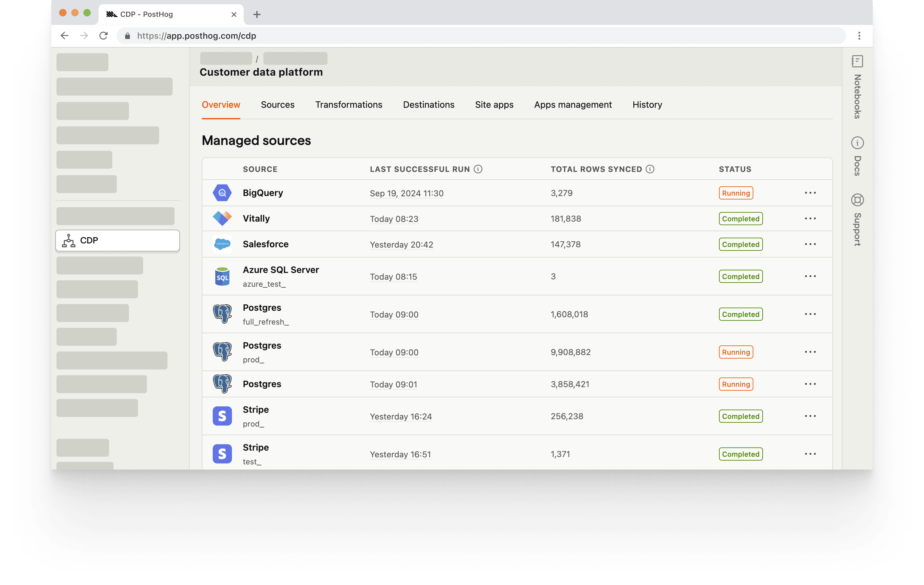924x585 pixels.
Task: Click the Postgres 3,858,421 row elephant icon
Action: [x=222, y=384]
